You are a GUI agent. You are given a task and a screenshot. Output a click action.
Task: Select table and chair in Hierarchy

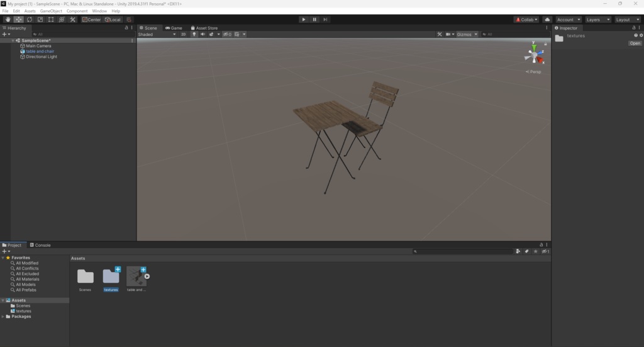point(40,52)
